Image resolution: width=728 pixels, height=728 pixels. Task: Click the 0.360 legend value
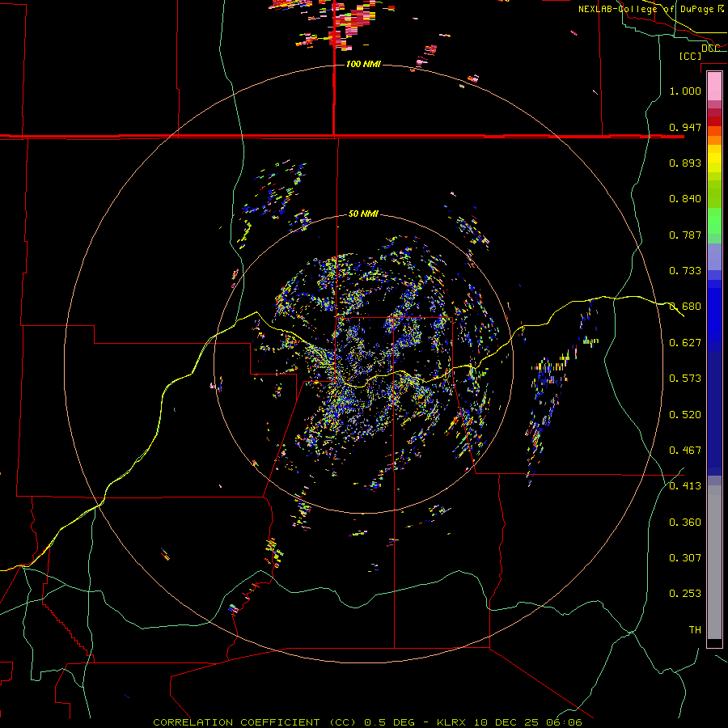pyautogui.click(x=685, y=523)
